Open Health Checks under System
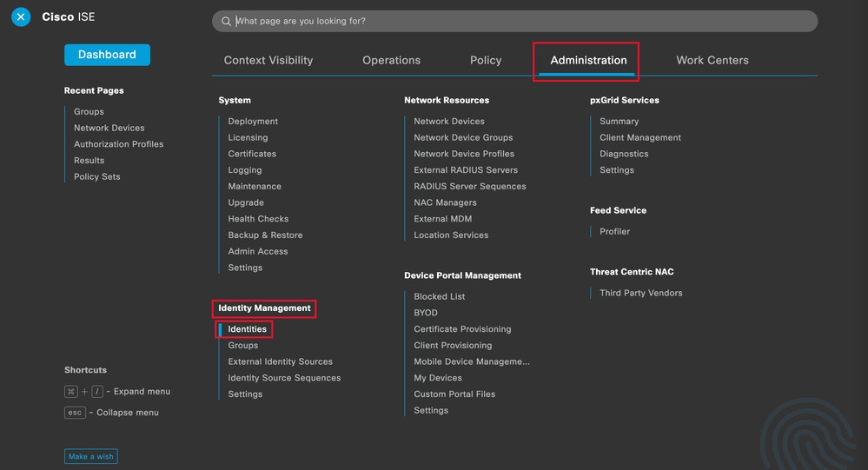 258,219
